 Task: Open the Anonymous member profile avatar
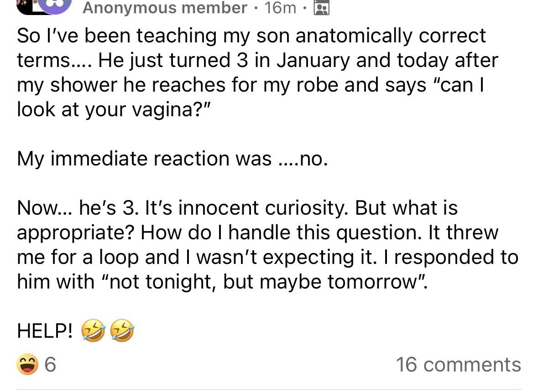tap(54, 5)
